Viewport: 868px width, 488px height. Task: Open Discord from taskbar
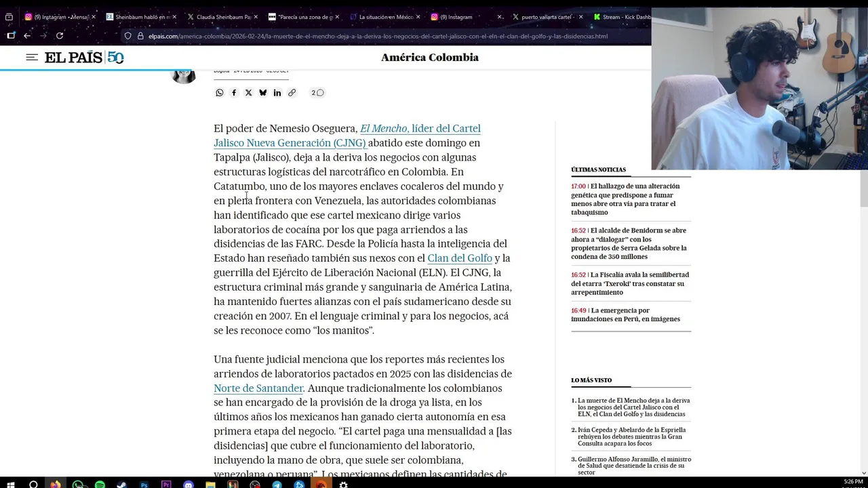189,485
